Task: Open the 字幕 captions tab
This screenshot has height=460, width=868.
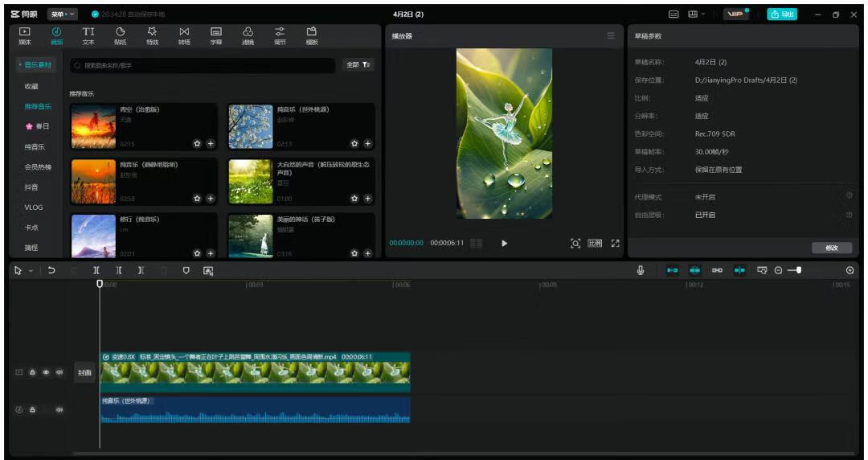Action: (x=216, y=35)
